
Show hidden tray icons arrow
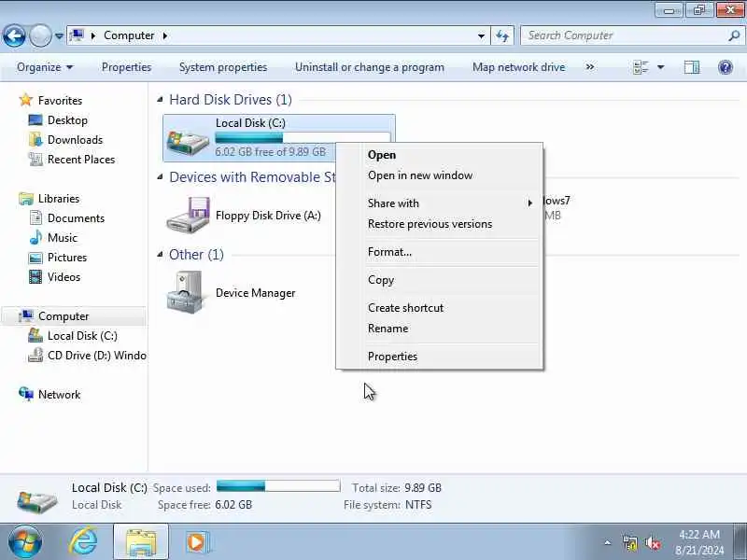(608, 542)
